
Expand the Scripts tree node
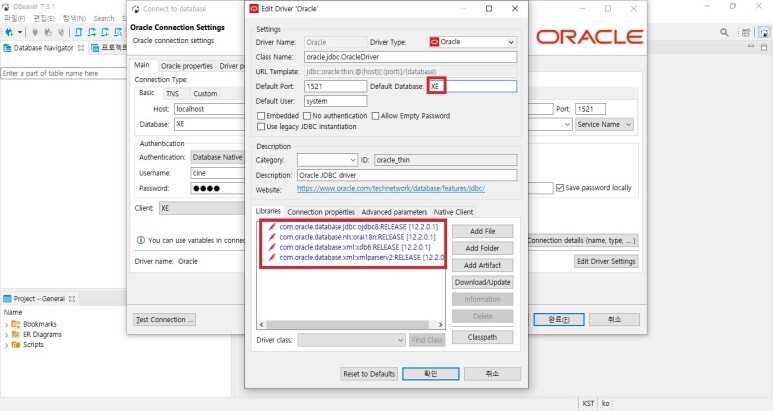tap(6, 345)
